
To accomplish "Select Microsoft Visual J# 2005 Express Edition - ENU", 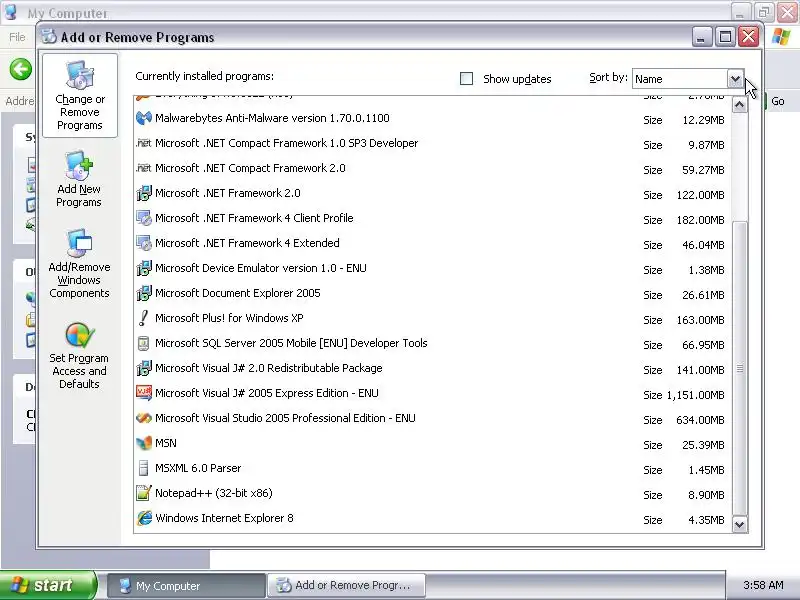I will click(433, 394).
